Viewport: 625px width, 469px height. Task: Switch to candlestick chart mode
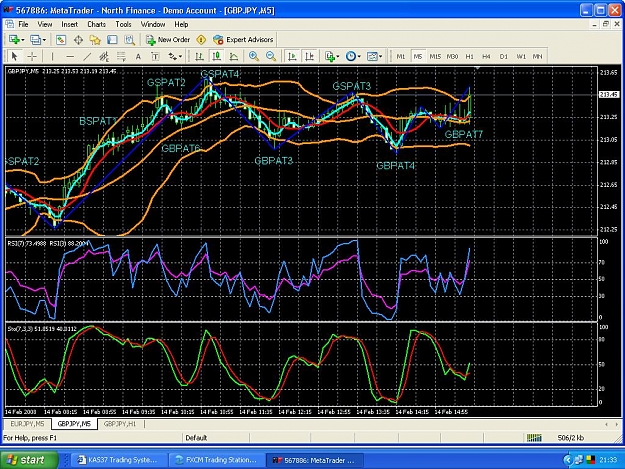(x=216, y=57)
